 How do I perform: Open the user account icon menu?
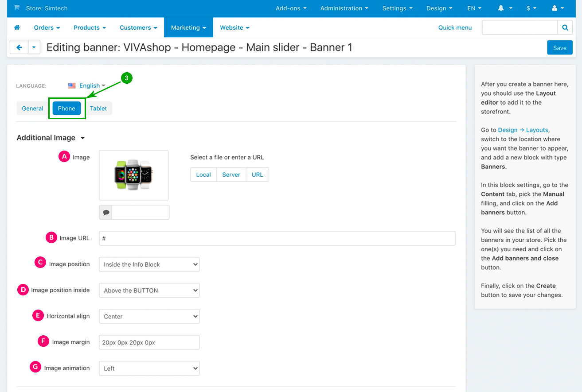coord(557,8)
